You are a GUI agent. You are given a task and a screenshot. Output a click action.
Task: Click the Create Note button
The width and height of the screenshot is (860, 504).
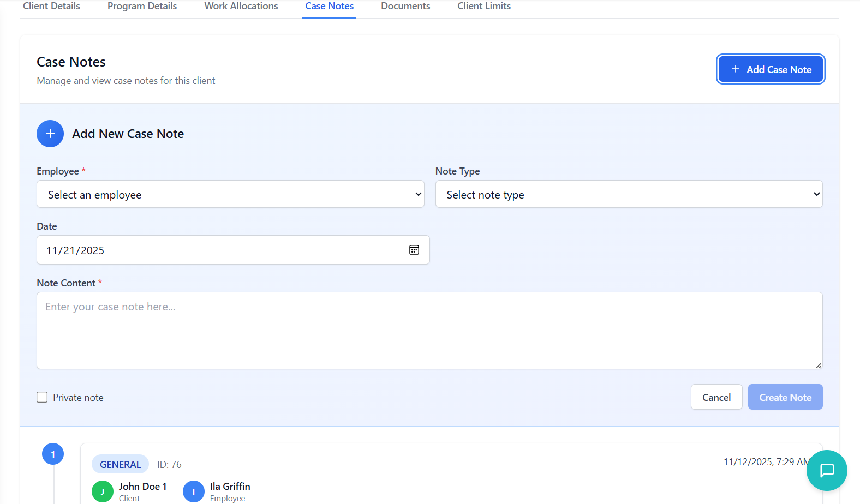tap(785, 397)
